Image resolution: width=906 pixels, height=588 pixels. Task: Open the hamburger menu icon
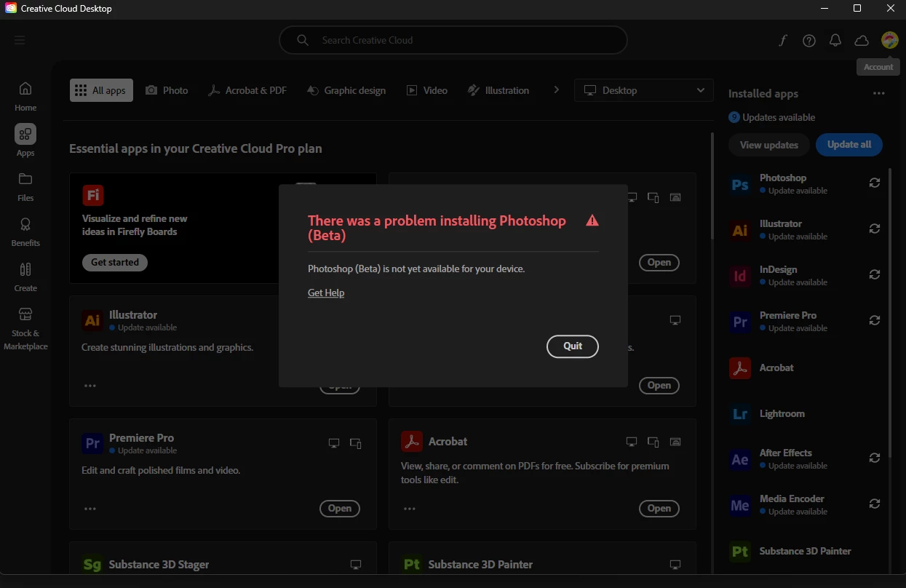[20, 41]
